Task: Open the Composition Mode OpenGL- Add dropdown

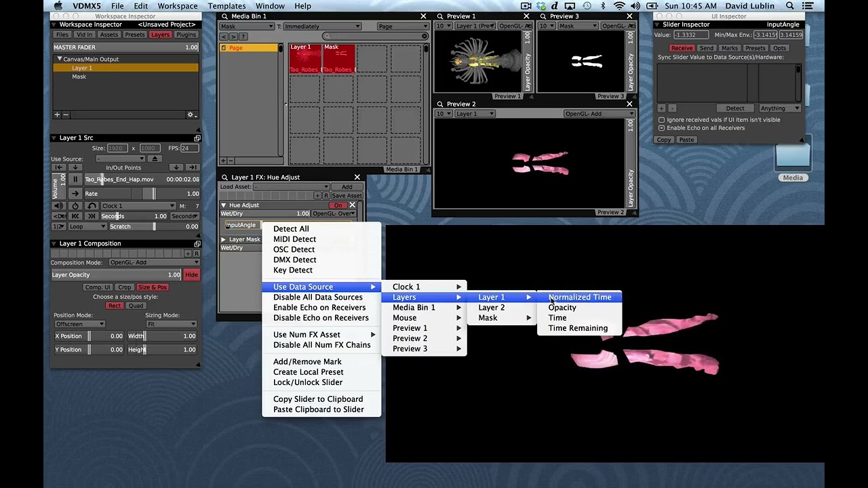Action: tap(154, 263)
